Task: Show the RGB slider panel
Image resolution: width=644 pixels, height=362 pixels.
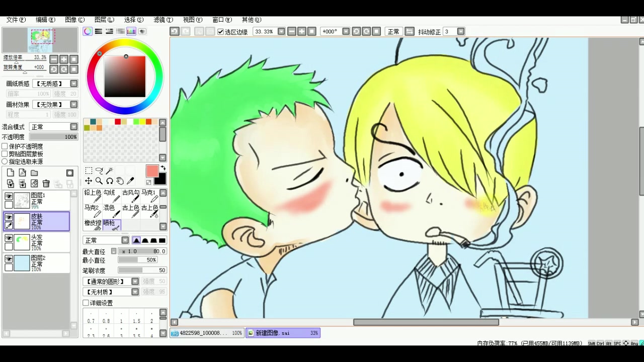Action: (99, 31)
